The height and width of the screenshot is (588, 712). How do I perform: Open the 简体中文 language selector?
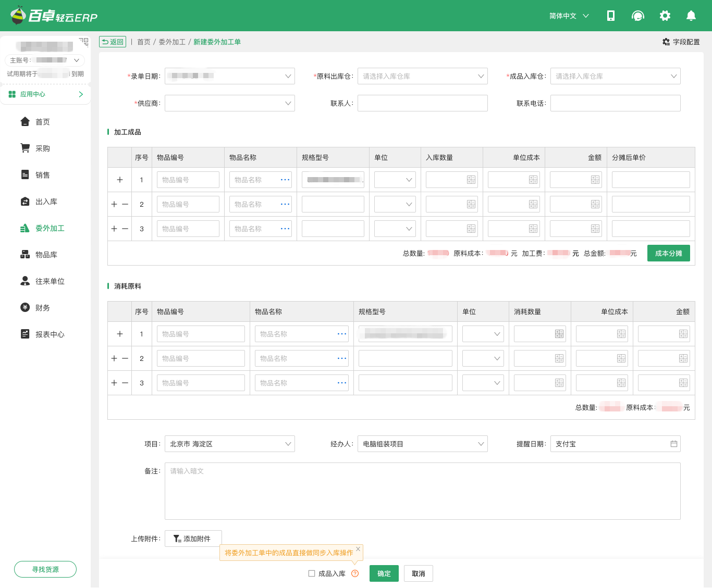coord(569,16)
